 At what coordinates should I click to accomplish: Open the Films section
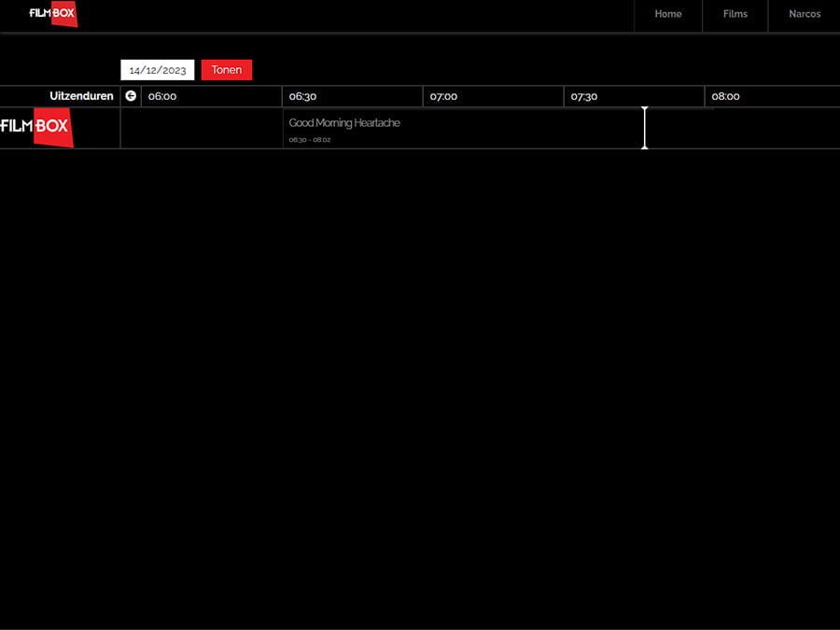point(735,14)
